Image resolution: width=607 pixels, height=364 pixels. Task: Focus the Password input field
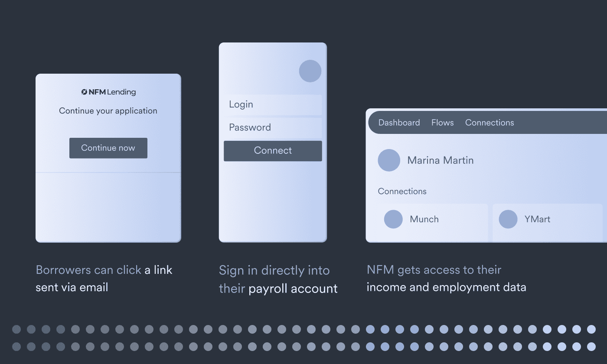tap(273, 127)
